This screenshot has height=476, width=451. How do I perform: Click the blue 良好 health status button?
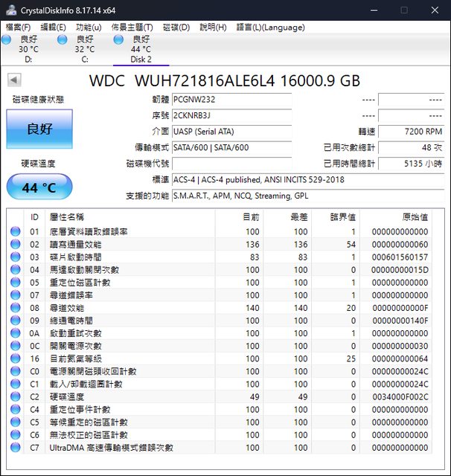39,129
